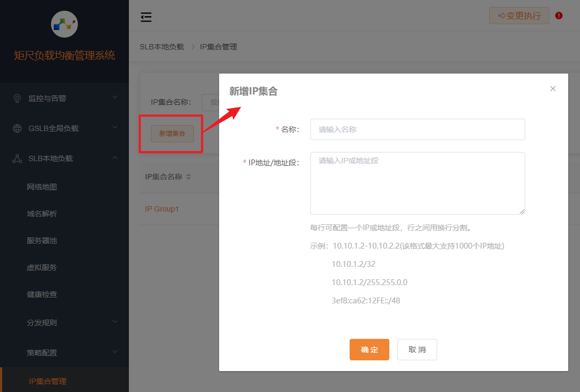Open the IP Group1 link
580x392 pixels.
click(x=162, y=208)
